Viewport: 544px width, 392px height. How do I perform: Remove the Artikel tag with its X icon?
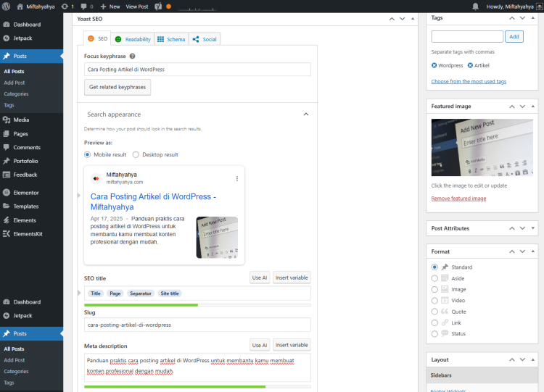tap(470, 65)
